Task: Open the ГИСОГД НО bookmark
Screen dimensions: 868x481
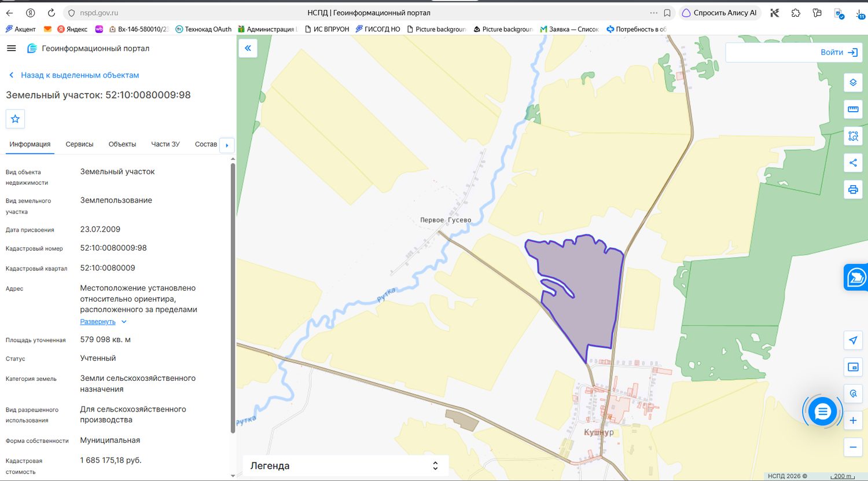Action: pyautogui.click(x=378, y=29)
